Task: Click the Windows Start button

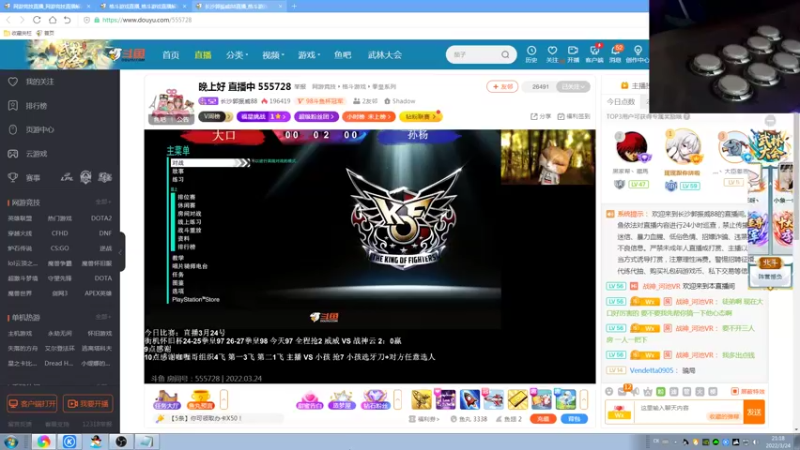Action: pyautogui.click(x=11, y=442)
